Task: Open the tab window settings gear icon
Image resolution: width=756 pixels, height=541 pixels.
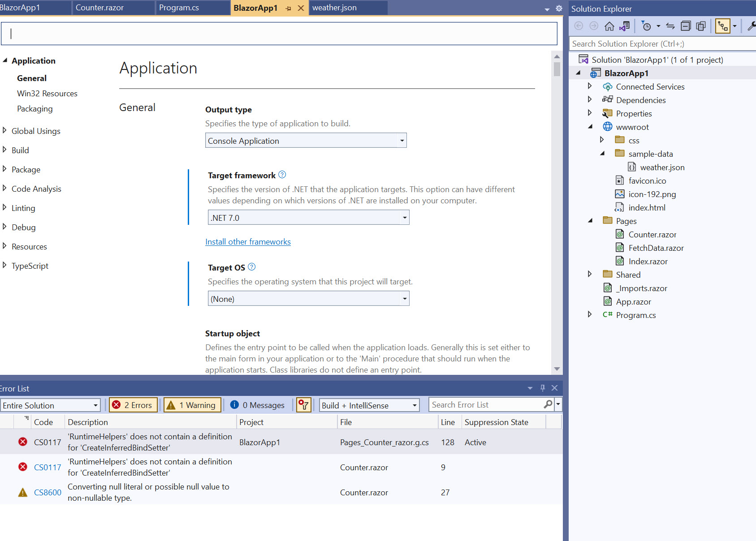Action: point(559,9)
